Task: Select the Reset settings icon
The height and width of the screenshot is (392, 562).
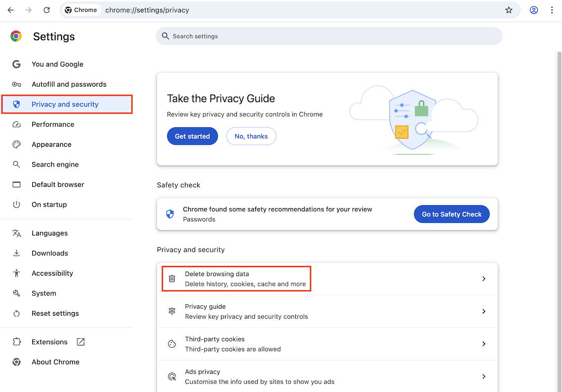Action: click(16, 313)
